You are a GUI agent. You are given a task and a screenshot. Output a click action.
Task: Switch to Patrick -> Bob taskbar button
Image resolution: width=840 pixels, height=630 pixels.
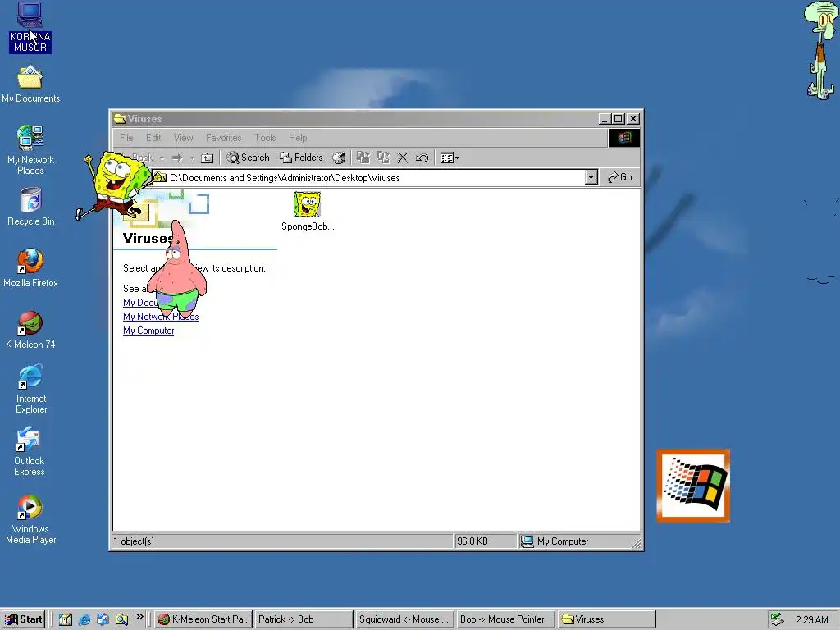coord(304,619)
